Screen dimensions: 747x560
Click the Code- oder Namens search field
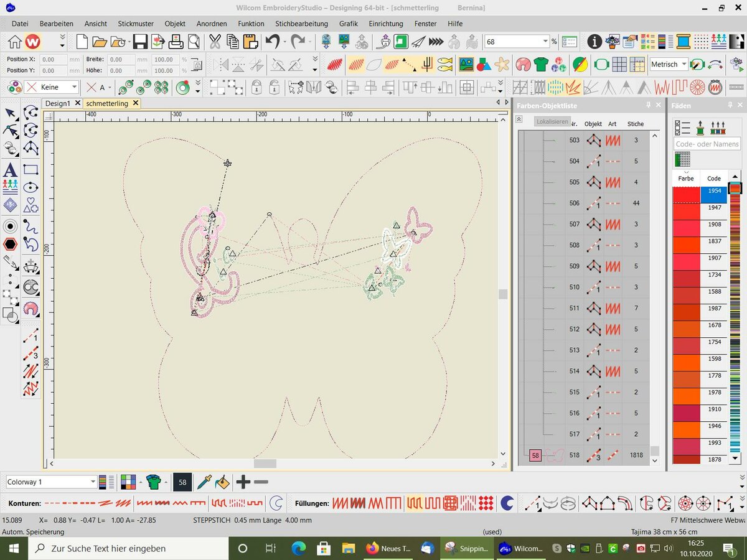pos(707,144)
